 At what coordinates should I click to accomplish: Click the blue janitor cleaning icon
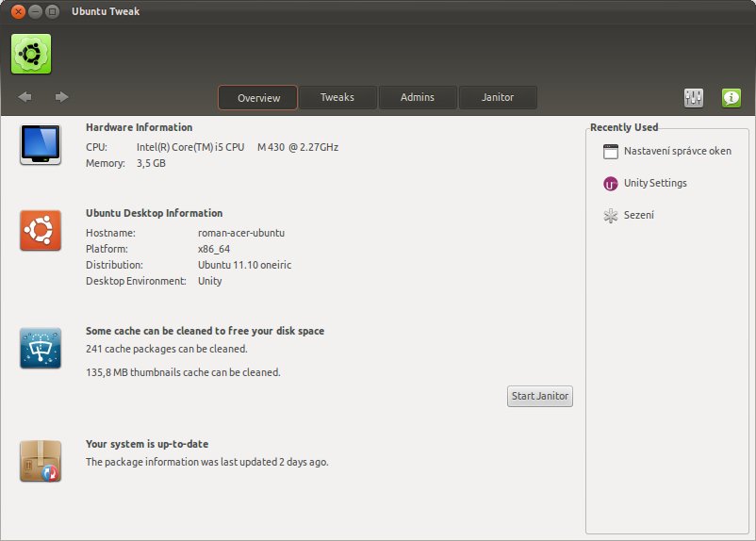(41, 348)
